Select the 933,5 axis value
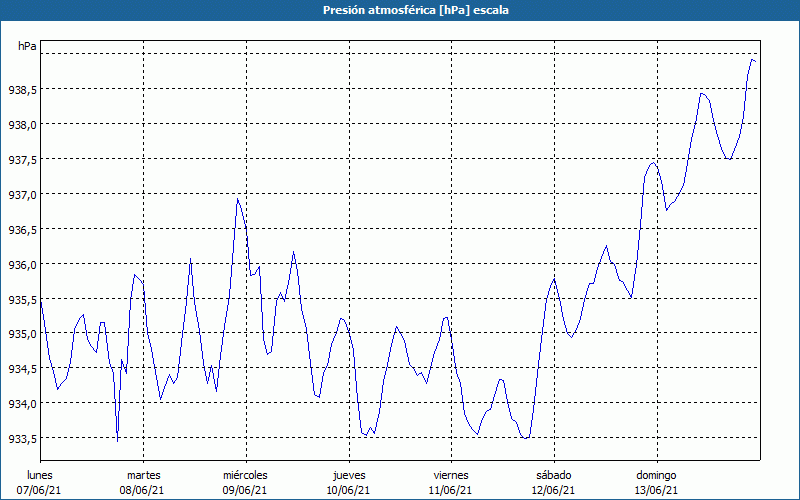The height and width of the screenshot is (500, 800). [22, 439]
